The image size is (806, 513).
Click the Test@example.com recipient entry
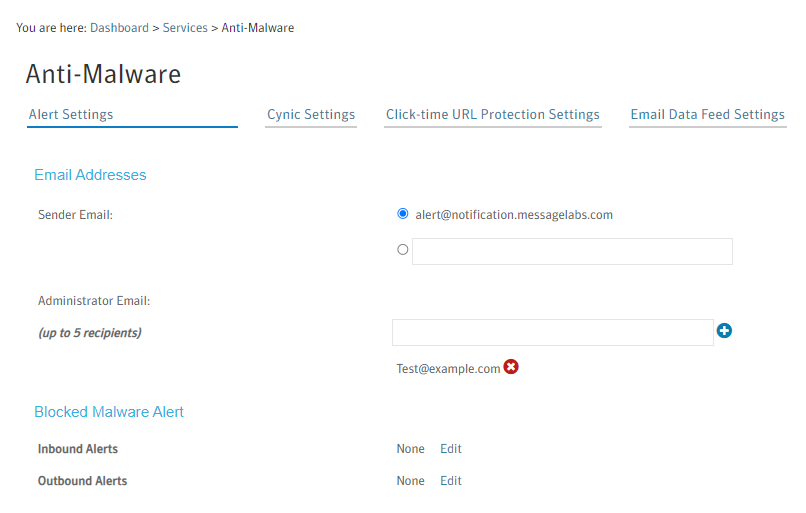448,369
